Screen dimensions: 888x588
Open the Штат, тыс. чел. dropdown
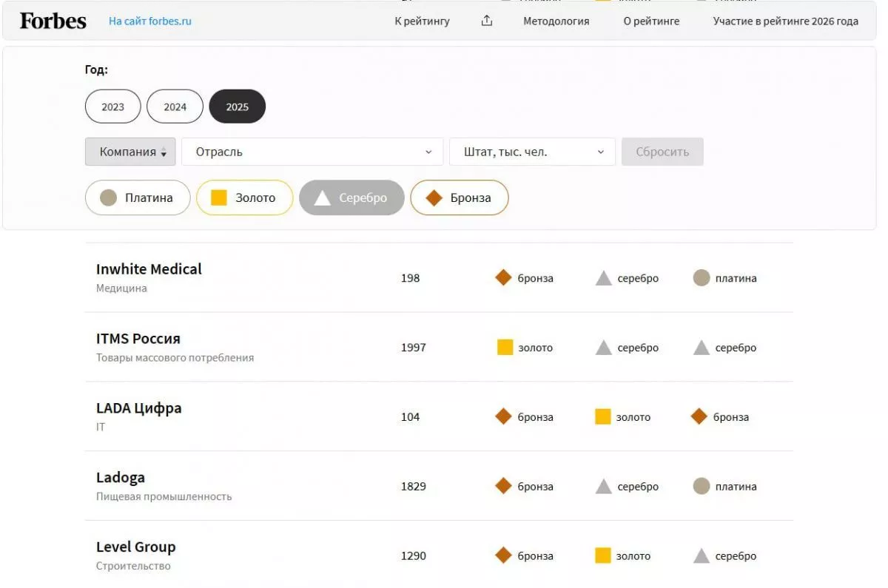pos(531,152)
